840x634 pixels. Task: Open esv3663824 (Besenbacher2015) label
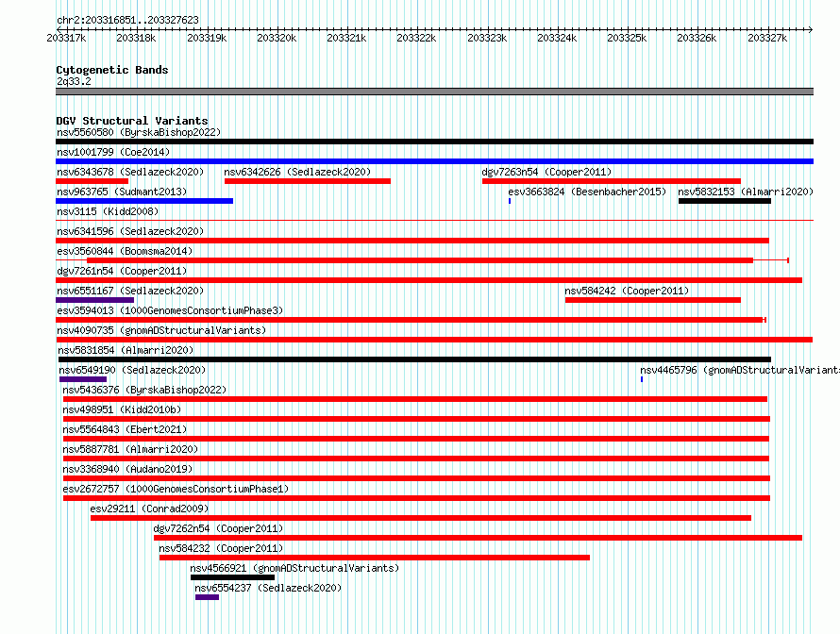point(587,192)
